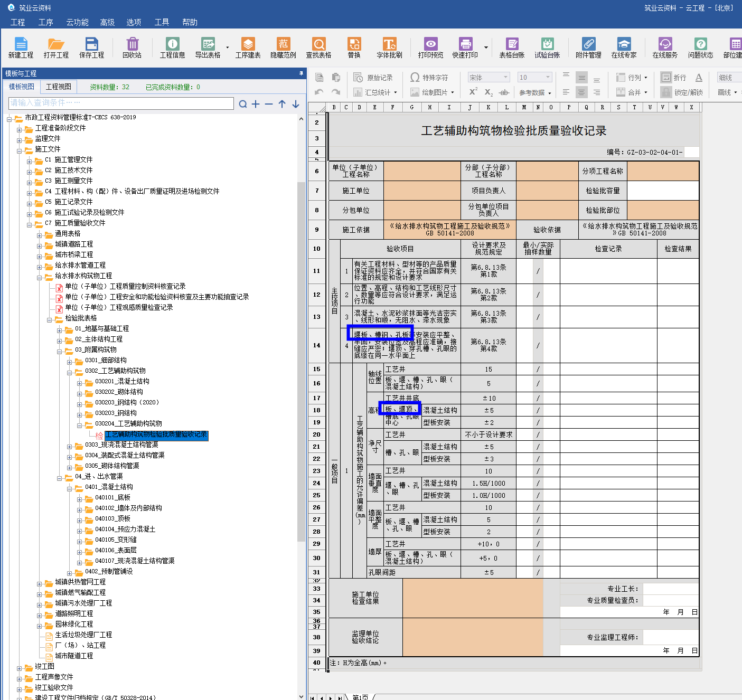Switch to 模板视图 tab

tap(22, 87)
